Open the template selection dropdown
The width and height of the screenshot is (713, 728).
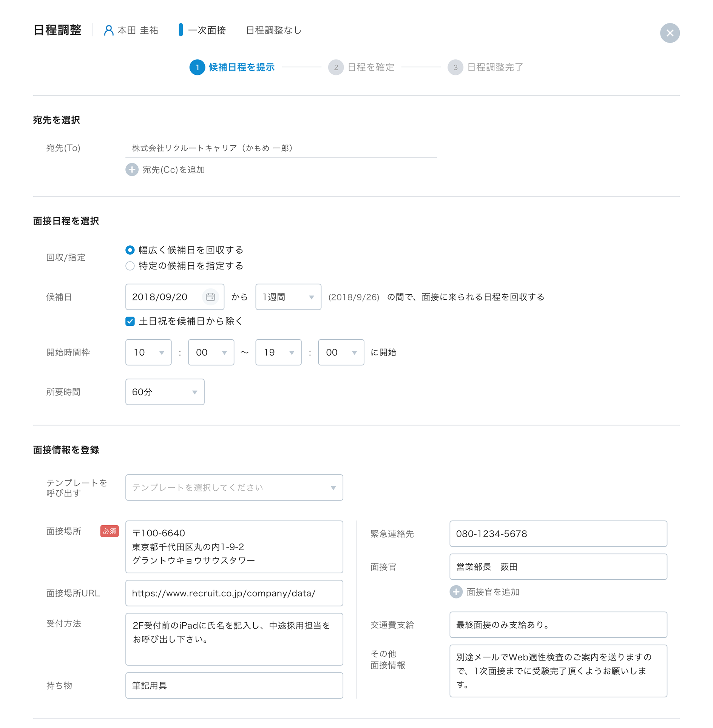click(234, 488)
